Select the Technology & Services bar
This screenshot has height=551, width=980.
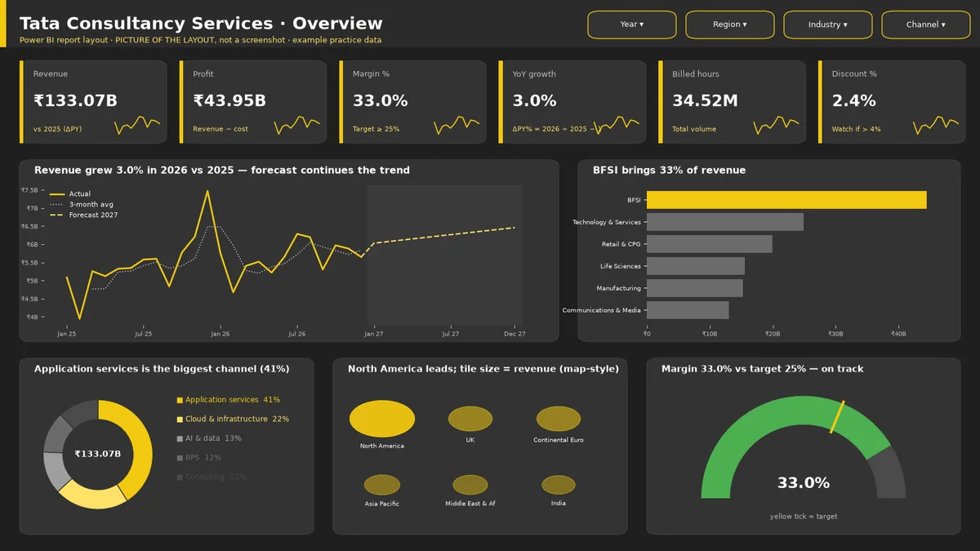[x=725, y=222]
